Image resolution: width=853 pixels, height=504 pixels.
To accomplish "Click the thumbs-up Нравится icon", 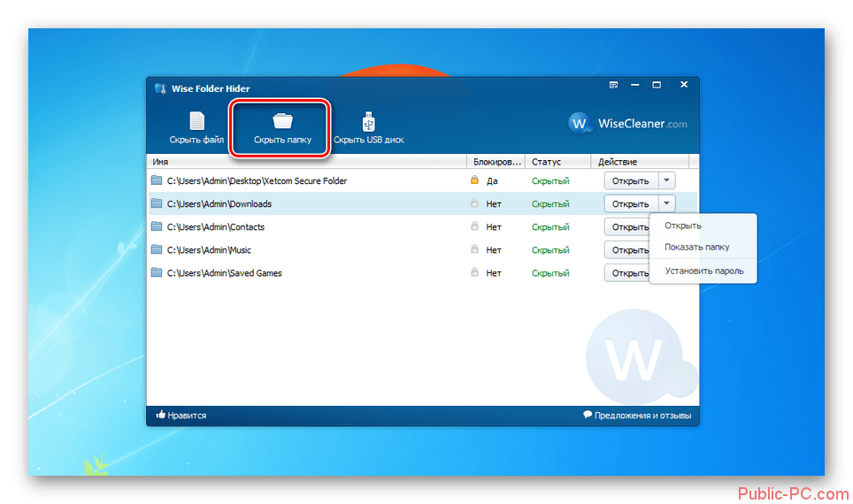I will pyautogui.click(x=161, y=415).
